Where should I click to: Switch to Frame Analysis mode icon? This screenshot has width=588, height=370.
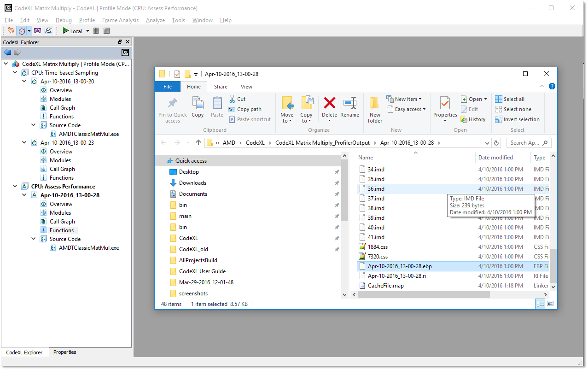tap(38, 31)
